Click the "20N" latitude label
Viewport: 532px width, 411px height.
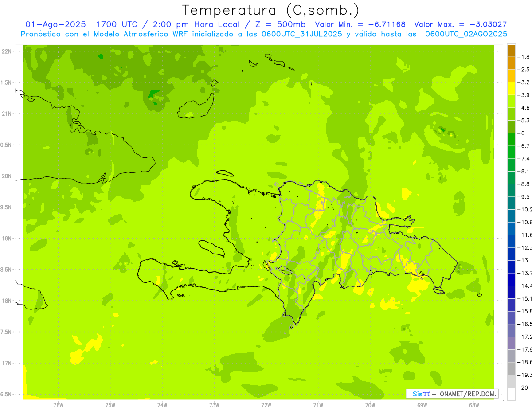[x=7, y=176]
